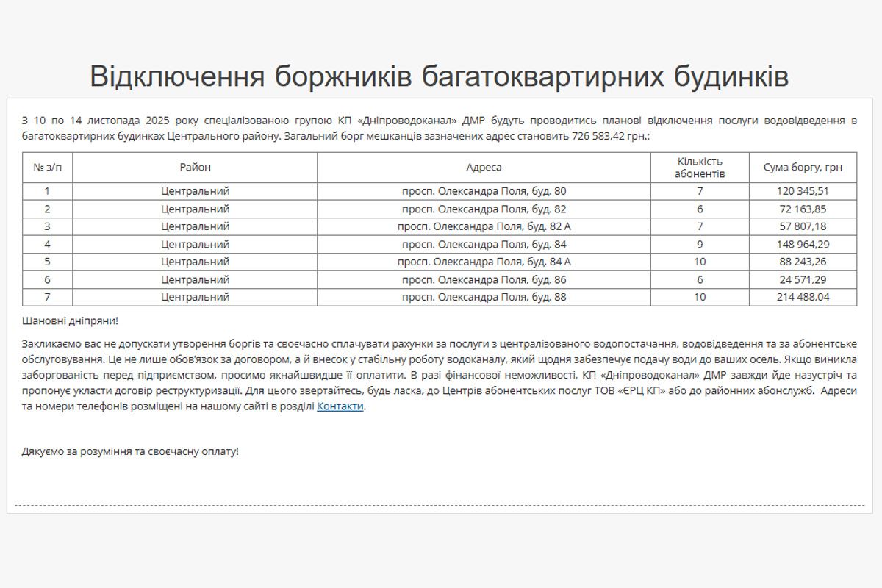Click the Кількість абонентів header

coord(699,167)
